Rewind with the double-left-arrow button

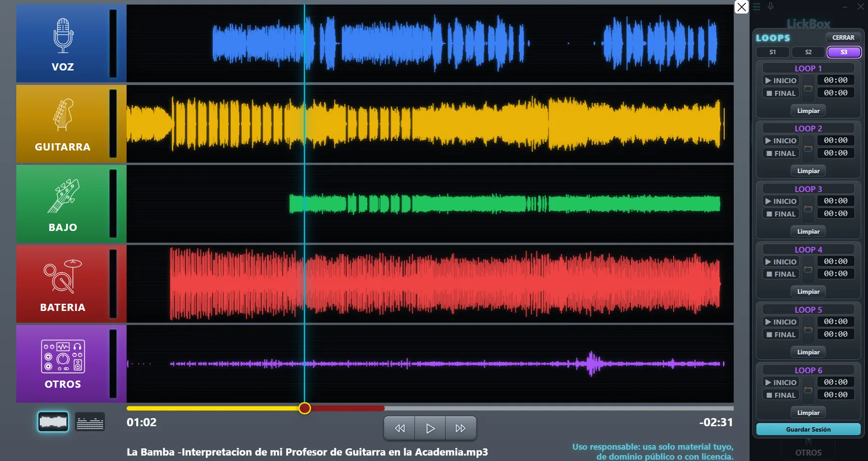point(400,428)
